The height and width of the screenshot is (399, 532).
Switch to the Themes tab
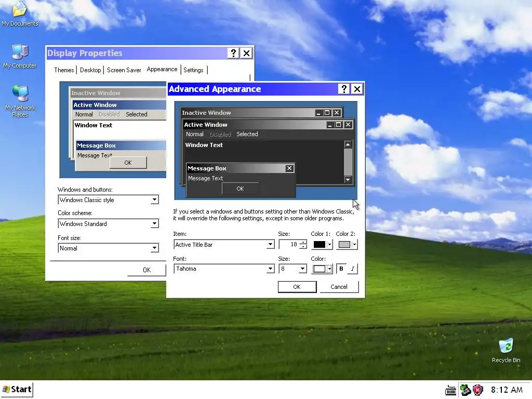[64, 70]
